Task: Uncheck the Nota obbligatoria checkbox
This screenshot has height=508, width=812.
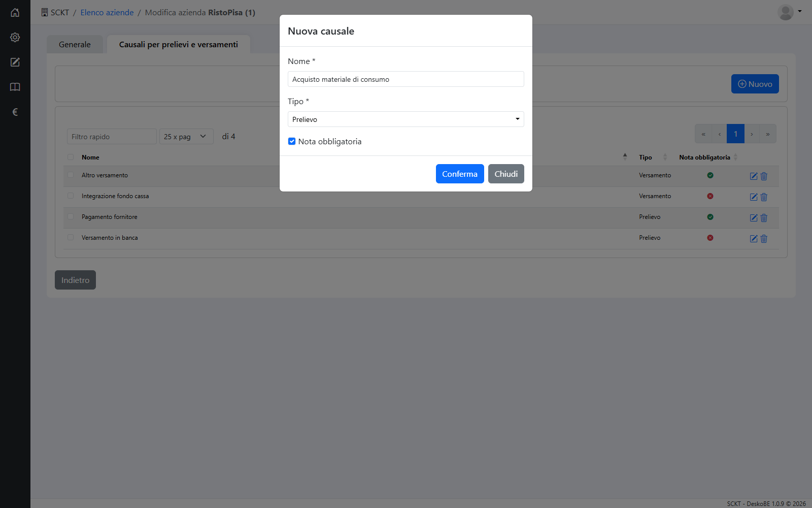Action: pos(292,141)
